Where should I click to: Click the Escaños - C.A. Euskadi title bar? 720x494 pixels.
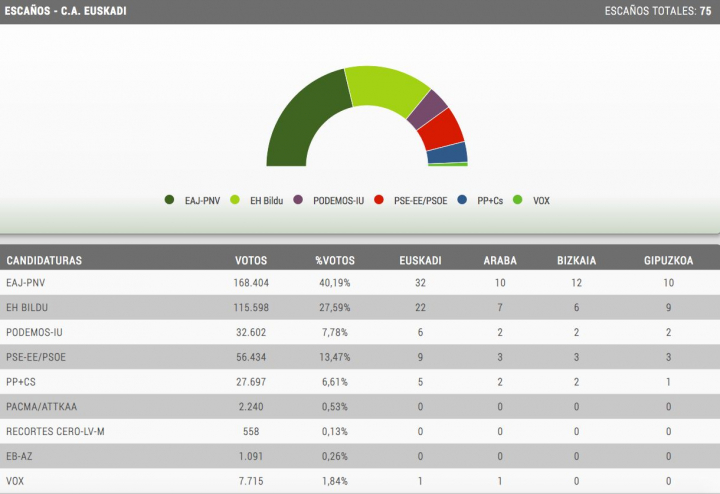pyautogui.click(x=66, y=11)
